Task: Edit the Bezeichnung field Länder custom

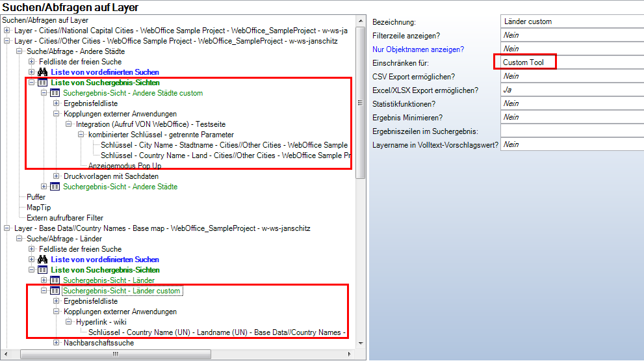Action: click(572, 21)
